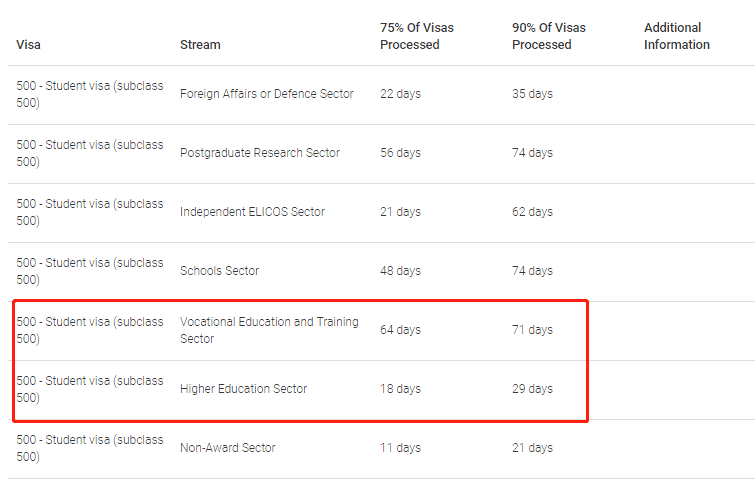Select the Non-Award Sector stream cell
The image size is (755, 489).
pyautogui.click(x=228, y=448)
